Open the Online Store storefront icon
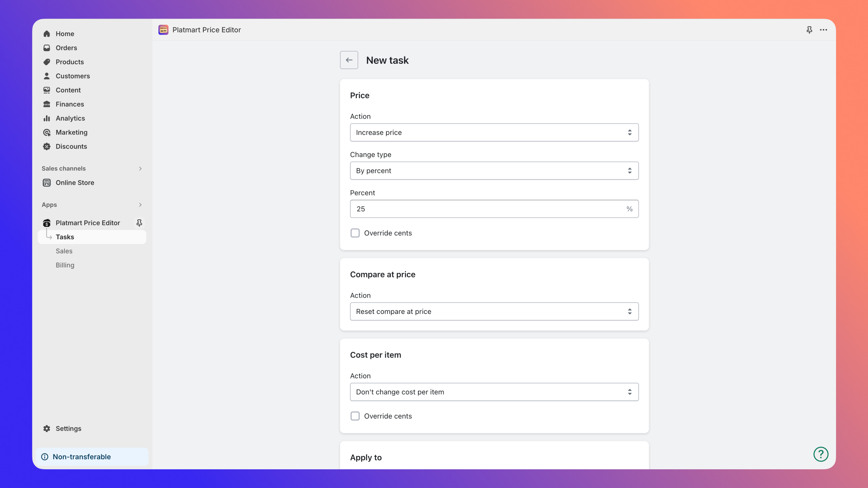868x488 pixels. click(x=46, y=182)
